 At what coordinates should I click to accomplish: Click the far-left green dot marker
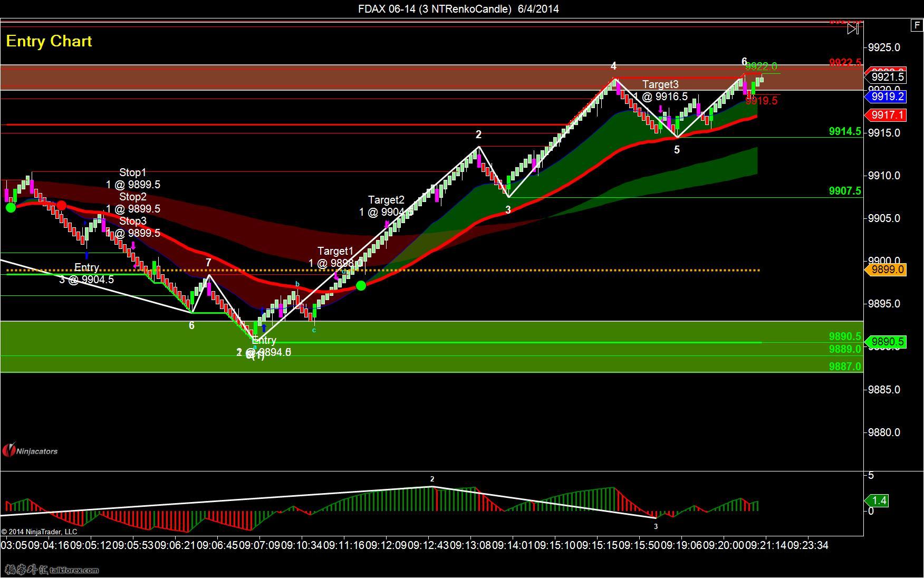[11, 208]
